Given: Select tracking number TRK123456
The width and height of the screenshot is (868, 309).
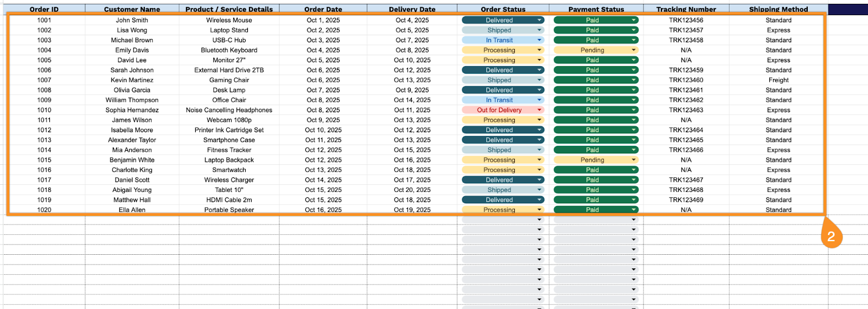Looking at the screenshot, I should click(x=686, y=20).
